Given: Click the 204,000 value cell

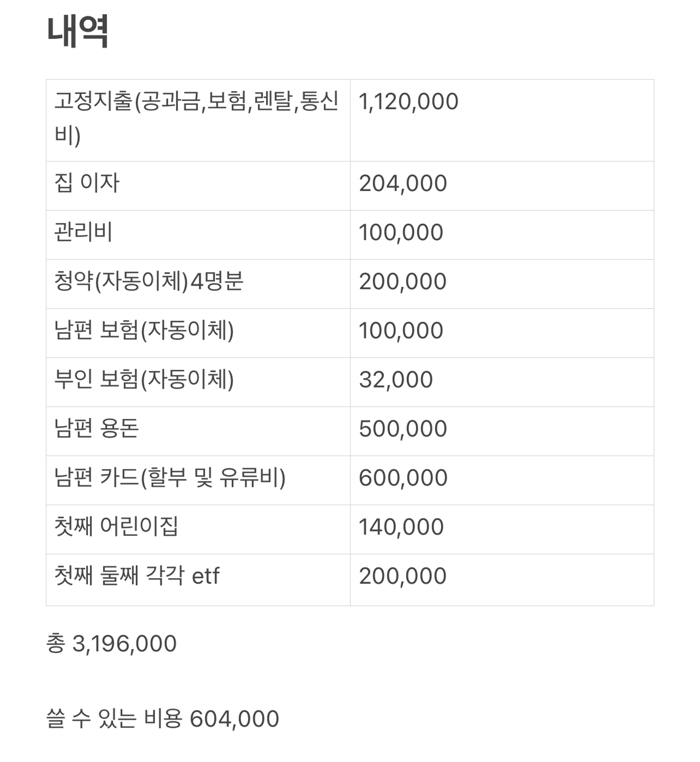Looking at the screenshot, I should (x=502, y=186).
